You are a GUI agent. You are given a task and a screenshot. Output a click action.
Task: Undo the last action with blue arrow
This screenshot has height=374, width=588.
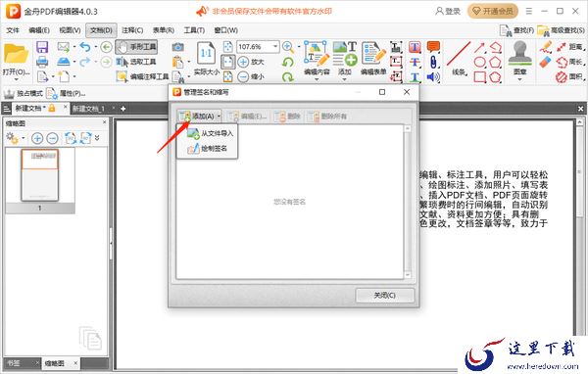[85, 47]
